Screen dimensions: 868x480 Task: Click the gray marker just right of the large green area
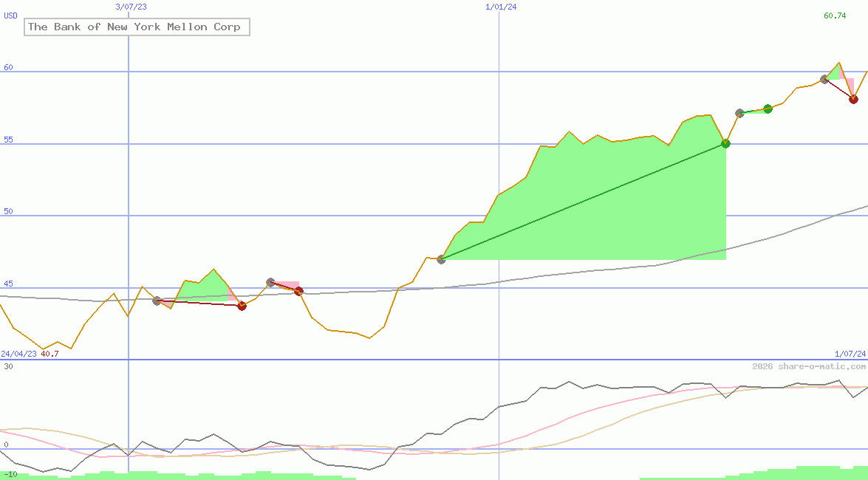click(x=739, y=113)
